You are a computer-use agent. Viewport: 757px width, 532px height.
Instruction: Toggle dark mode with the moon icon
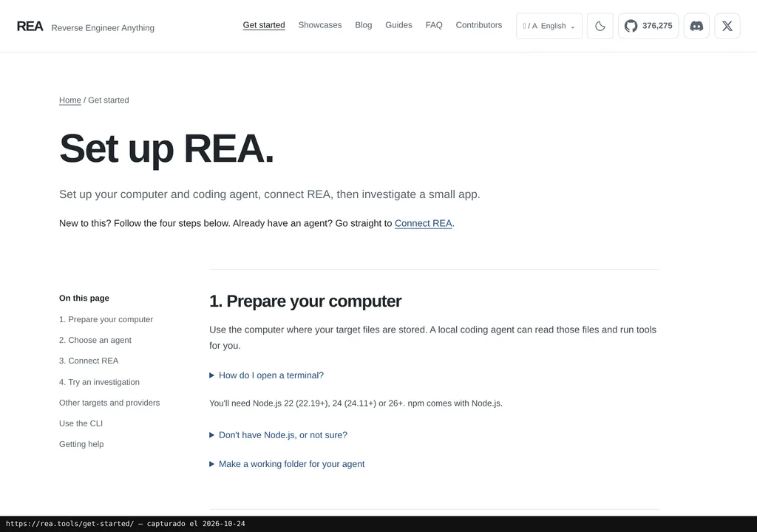click(600, 26)
